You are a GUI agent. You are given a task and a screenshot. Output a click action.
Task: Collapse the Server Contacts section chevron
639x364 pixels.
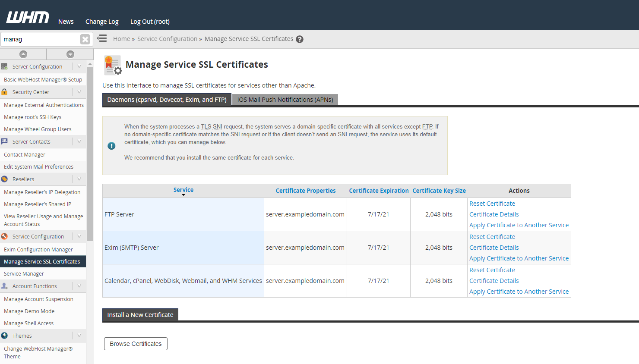click(79, 141)
